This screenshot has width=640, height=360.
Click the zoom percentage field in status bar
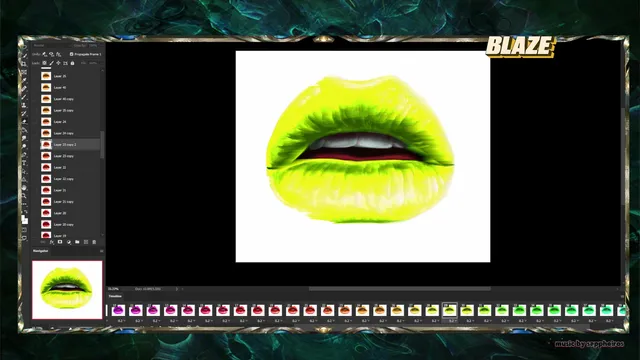pos(113,289)
